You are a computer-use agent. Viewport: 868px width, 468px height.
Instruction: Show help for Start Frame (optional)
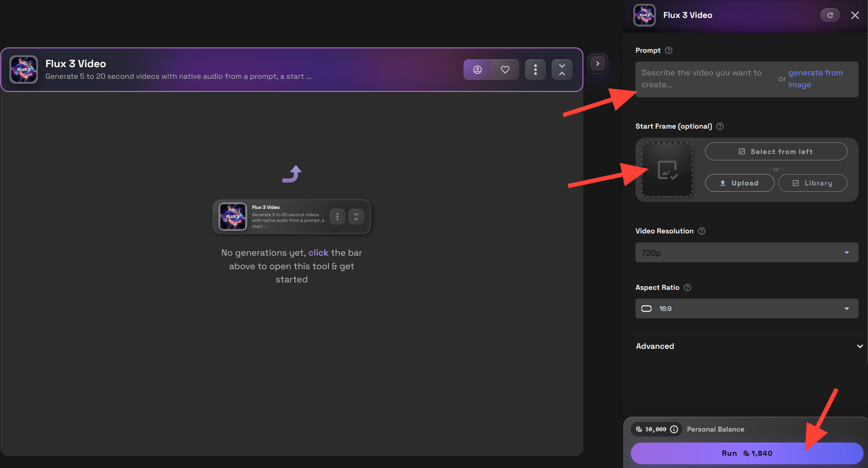720,126
